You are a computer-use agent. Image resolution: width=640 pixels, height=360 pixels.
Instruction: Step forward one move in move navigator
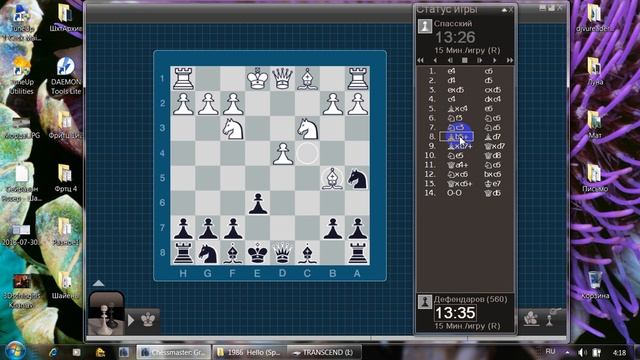[x=494, y=60]
